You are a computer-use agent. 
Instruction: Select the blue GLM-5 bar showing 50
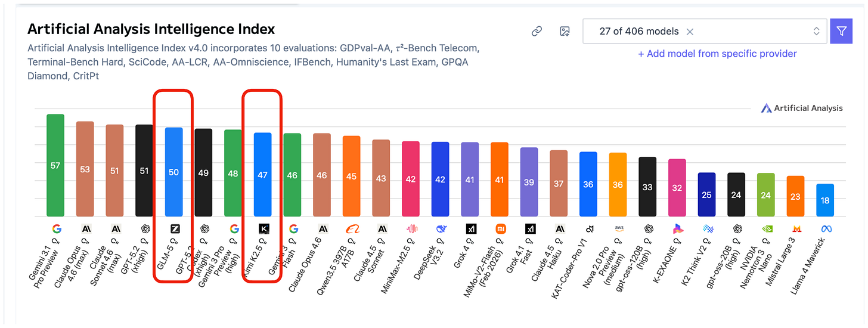(x=173, y=172)
